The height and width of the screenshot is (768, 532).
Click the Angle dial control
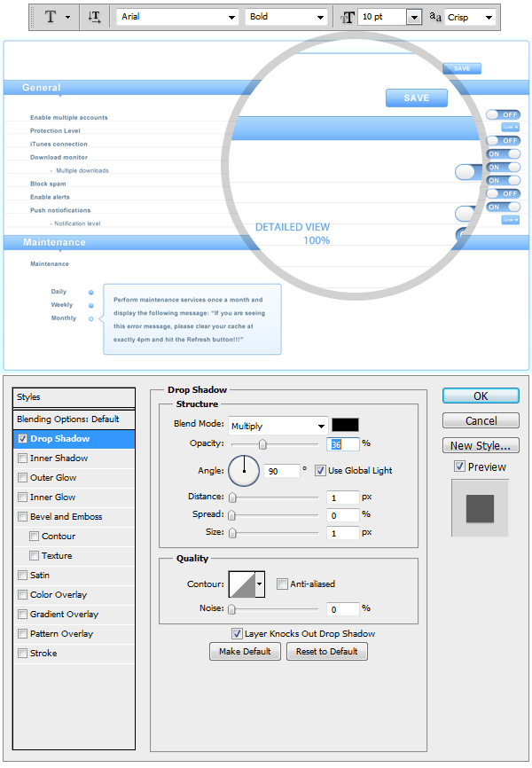click(x=244, y=471)
